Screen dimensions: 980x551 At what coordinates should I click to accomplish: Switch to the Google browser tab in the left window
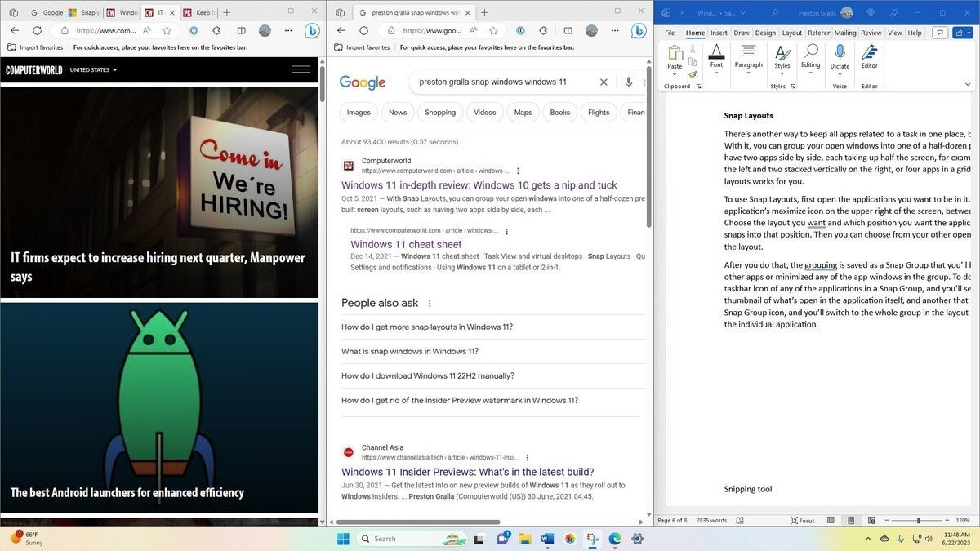click(x=47, y=12)
